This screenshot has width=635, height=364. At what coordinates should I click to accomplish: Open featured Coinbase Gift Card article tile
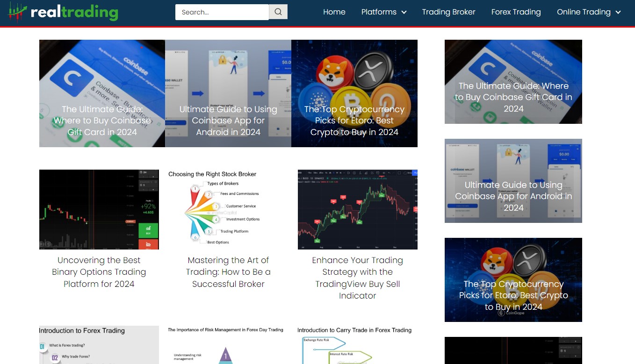102,93
